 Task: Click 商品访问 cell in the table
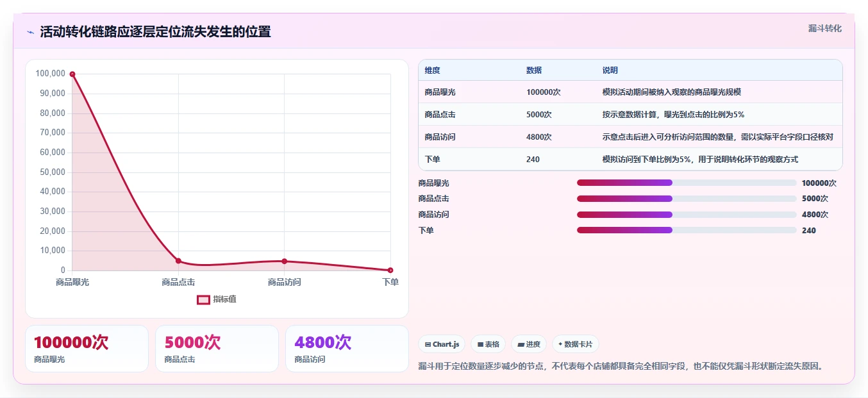click(440, 137)
